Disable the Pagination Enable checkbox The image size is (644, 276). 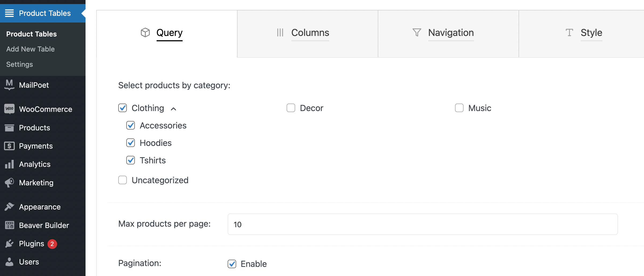tap(232, 264)
